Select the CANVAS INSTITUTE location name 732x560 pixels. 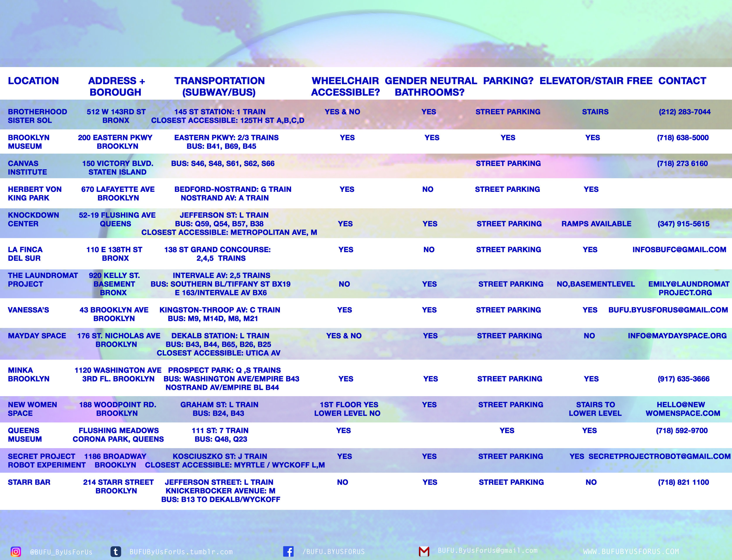pos(27,168)
